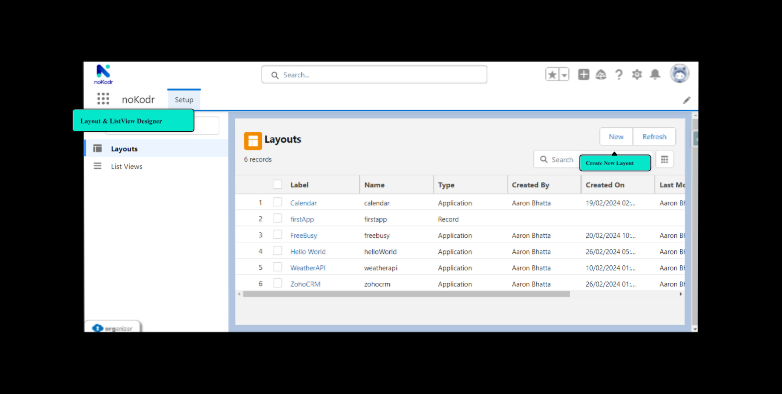Open the table display options icon

click(x=664, y=159)
